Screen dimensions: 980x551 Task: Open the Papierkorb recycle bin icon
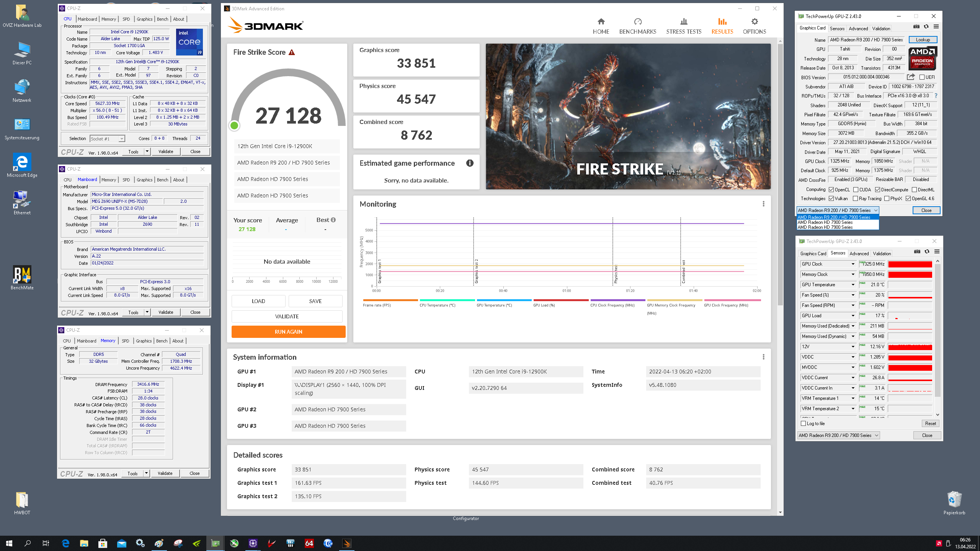click(954, 503)
